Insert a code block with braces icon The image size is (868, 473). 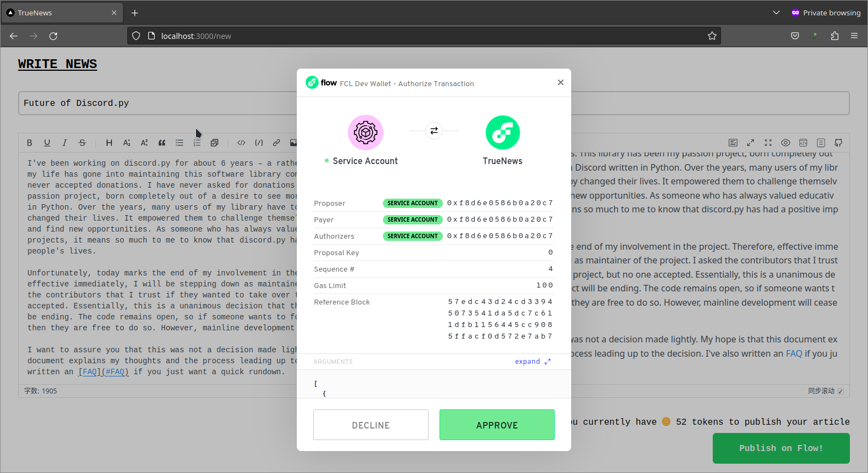point(259,143)
